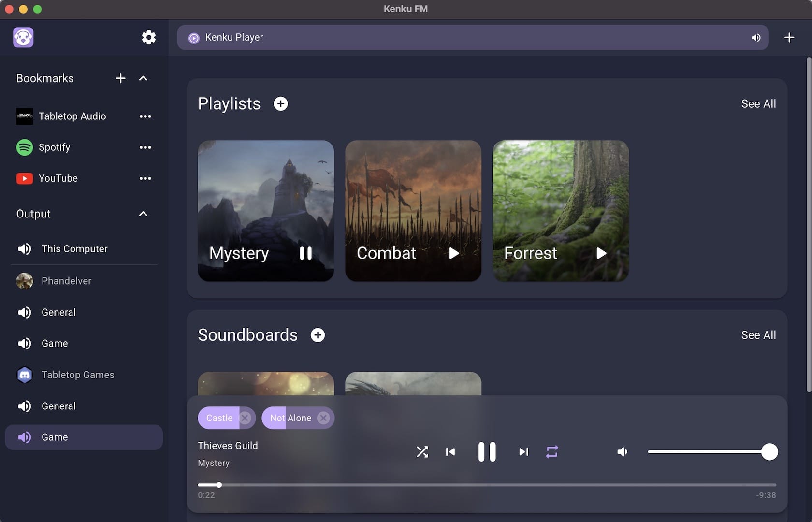Image resolution: width=812 pixels, height=522 pixels.
Task: Mute the Kenku Player tab audio
Action: point(756,38)
